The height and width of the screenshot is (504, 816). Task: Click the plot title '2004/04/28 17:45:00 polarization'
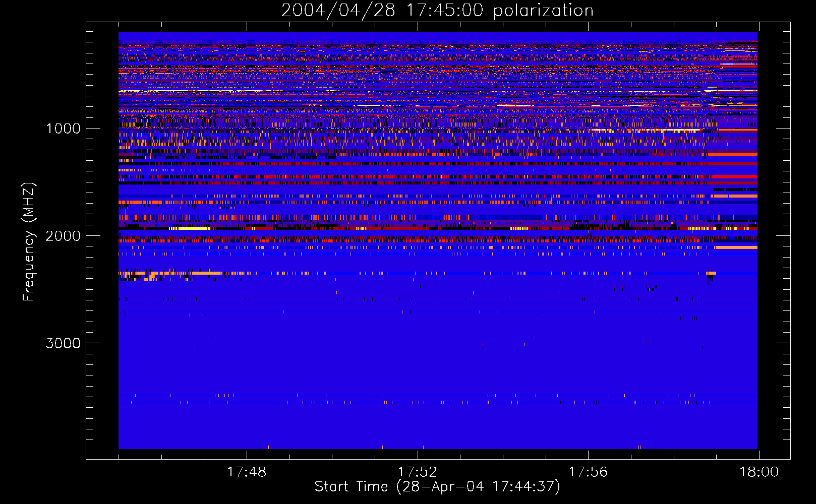pyautogui.click(x=437, y=11)
